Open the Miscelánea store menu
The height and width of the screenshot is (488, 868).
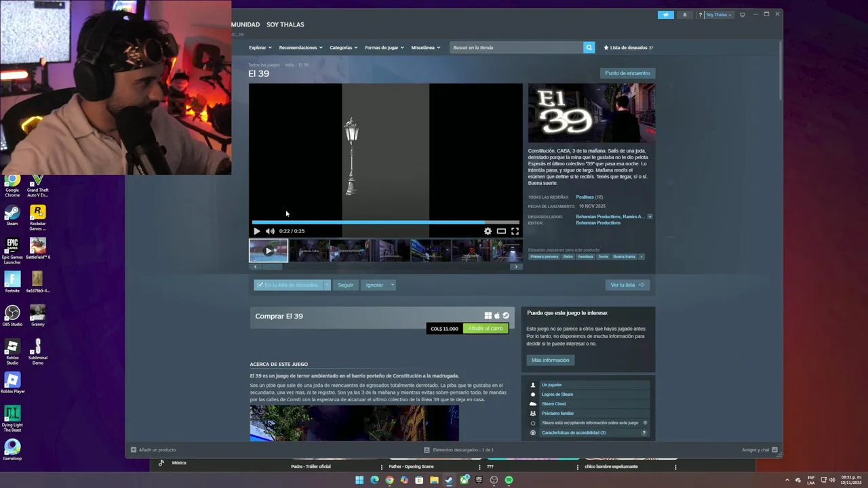pos(426,47)
